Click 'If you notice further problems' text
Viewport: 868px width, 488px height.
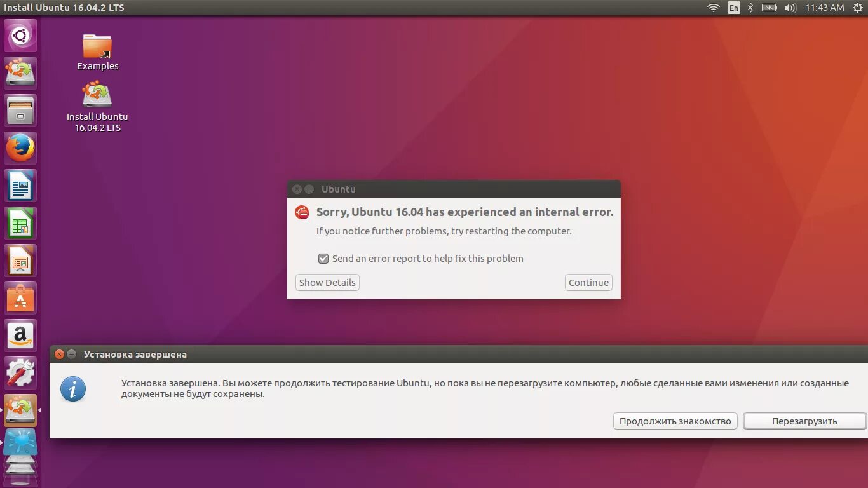coord(444,231)
